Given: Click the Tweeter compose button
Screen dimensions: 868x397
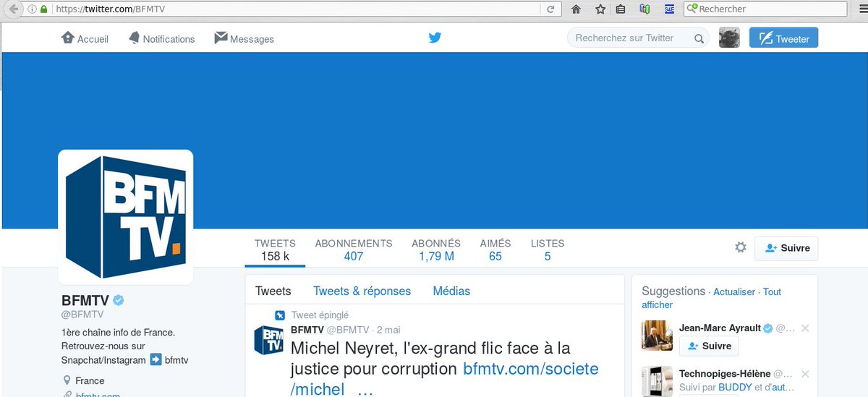Looking at the screenshot, I should [783, 38].
